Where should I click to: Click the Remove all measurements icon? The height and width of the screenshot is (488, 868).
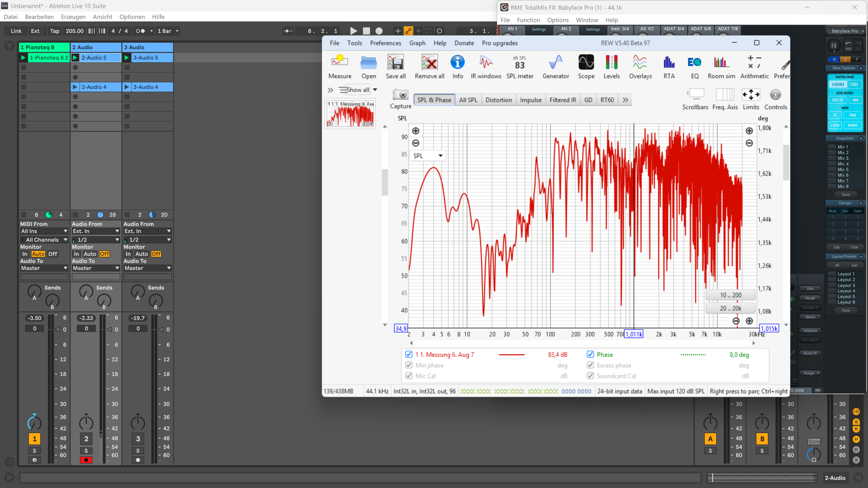429,66
